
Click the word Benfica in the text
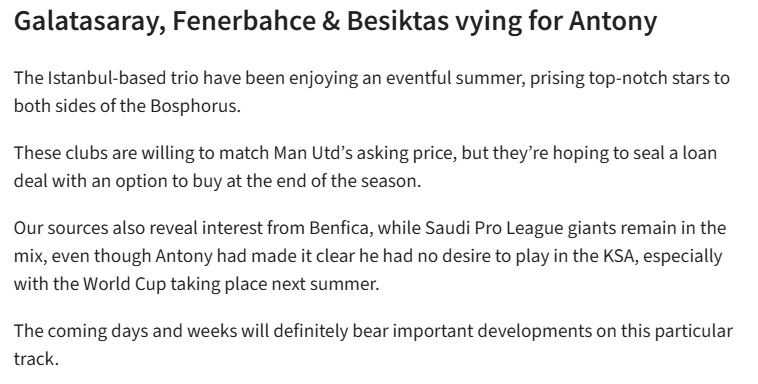pyautogui.click(x=340, y=228)
